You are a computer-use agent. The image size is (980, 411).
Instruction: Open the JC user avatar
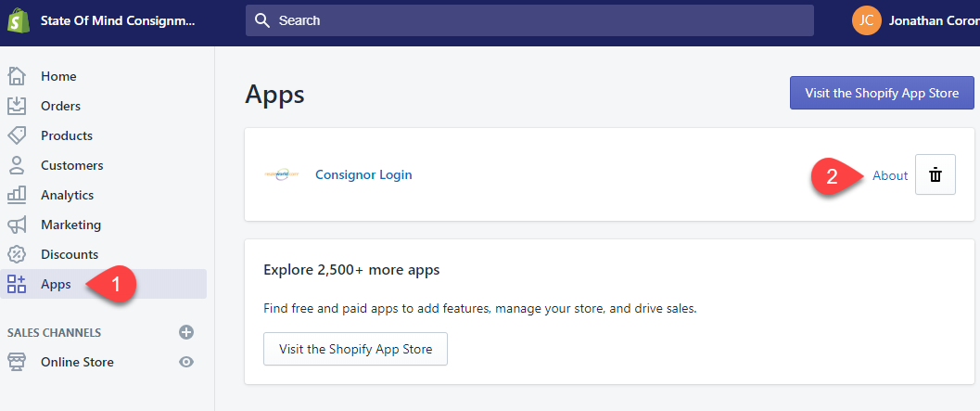[866, 20]
